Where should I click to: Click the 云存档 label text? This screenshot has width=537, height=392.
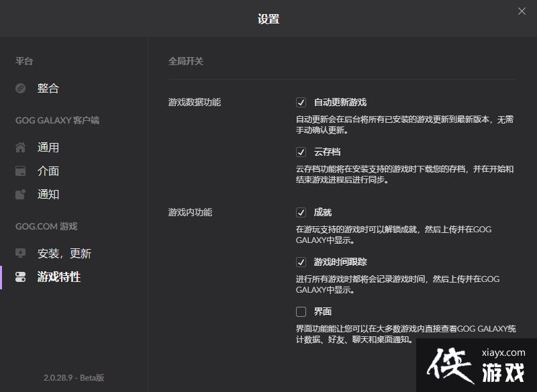pos(328,152)
